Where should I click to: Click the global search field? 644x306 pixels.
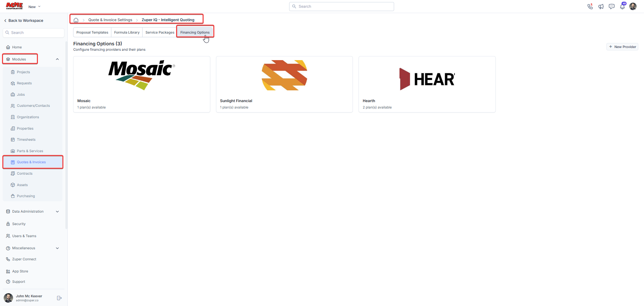pyautogui.click(x=341, y=6)
